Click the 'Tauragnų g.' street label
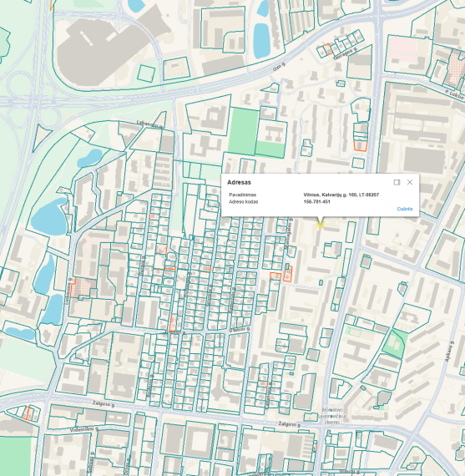The image size is (465, 476). pos(345,53)
